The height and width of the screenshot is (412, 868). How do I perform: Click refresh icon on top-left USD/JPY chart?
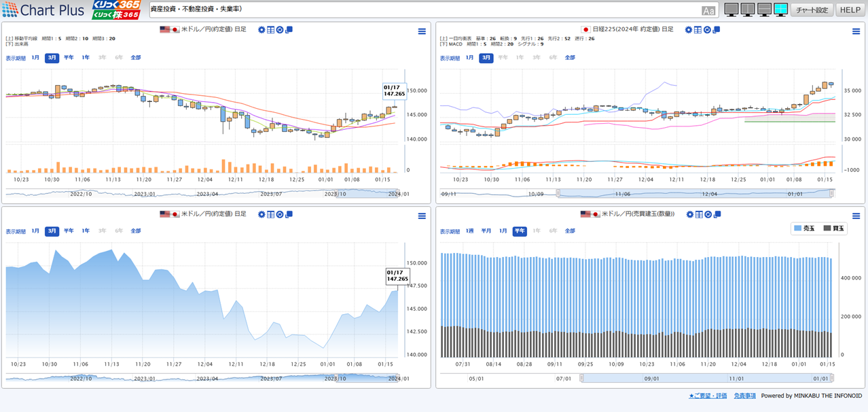coord(279,30)
